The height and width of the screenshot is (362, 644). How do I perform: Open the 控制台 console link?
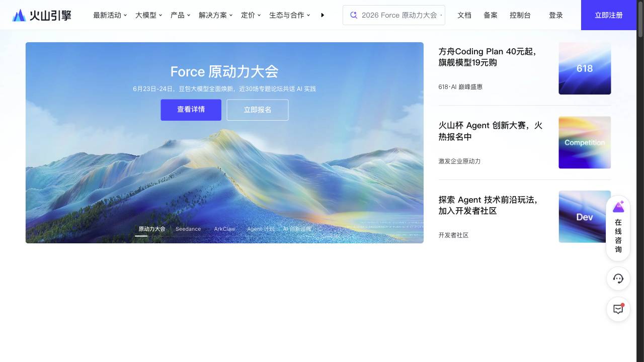tap(520, 15)
